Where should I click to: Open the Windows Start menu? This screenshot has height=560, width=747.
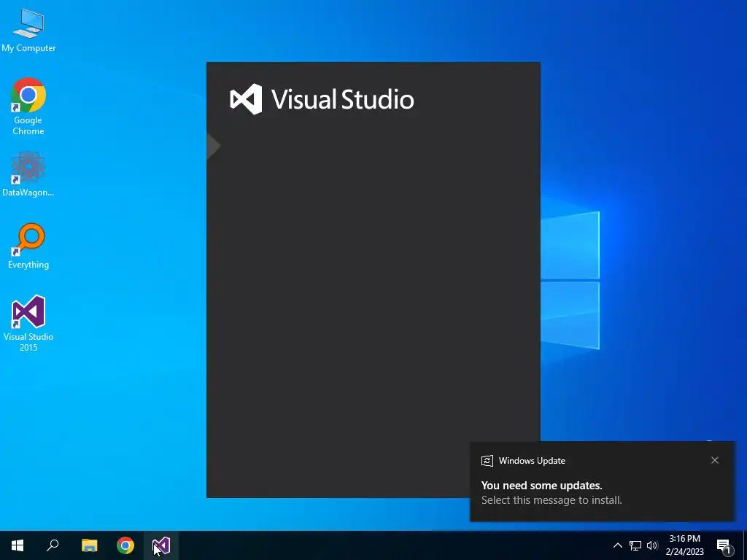tap(18, 545)
